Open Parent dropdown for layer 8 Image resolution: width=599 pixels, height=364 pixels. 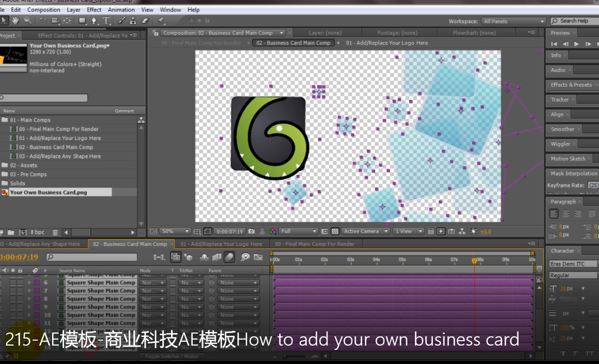pos(238,299)
